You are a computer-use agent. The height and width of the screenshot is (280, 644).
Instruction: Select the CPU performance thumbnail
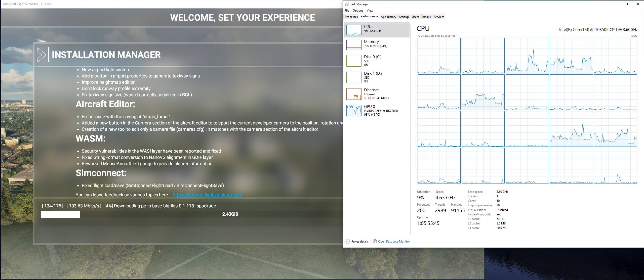[354, 30]
